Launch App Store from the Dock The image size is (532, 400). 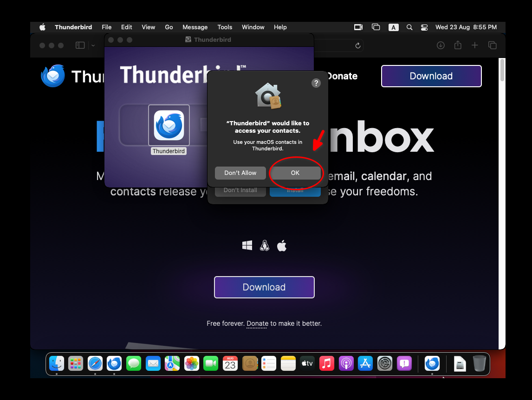(x=365, y=364)
